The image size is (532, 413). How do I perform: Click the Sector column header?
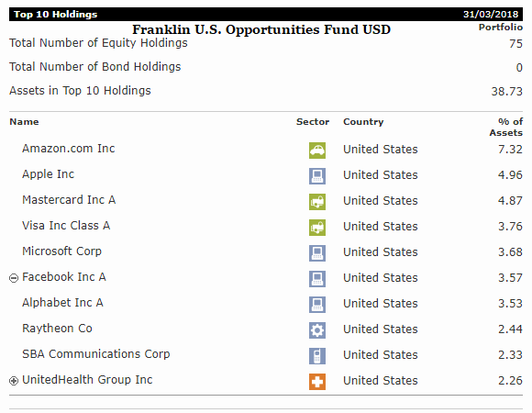(313, 121)
